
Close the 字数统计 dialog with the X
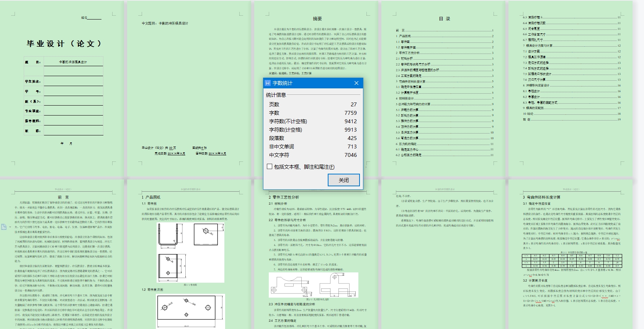[356, 83]
